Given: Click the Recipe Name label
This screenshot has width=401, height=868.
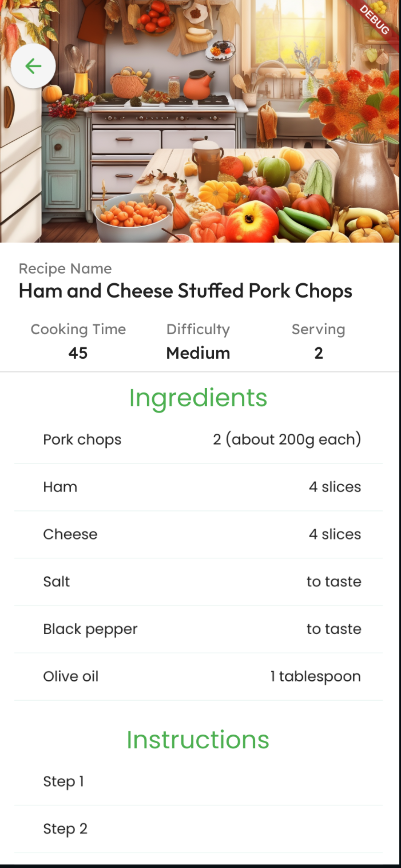Looking at the screenshot, I should point(65,269).
